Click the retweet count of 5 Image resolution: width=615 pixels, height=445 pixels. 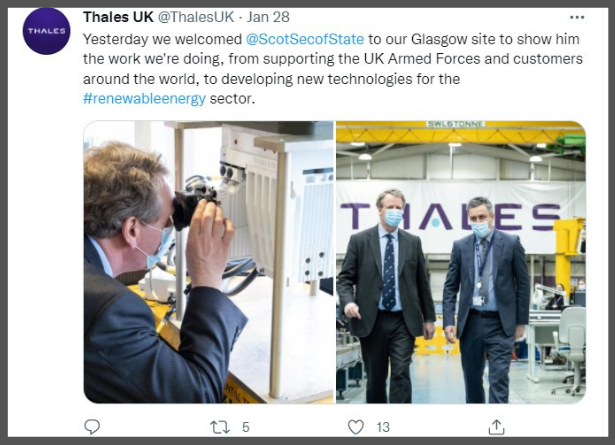pos(246,427)
